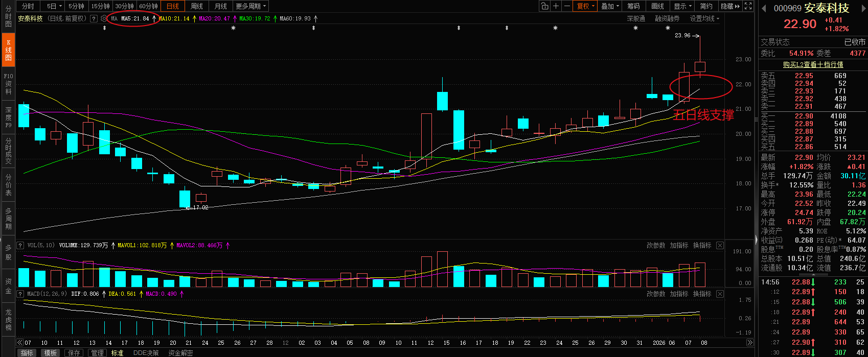The image size is (868, 357).
Task: Switch to 月线 monthly tab
Action: pos(221,6)
